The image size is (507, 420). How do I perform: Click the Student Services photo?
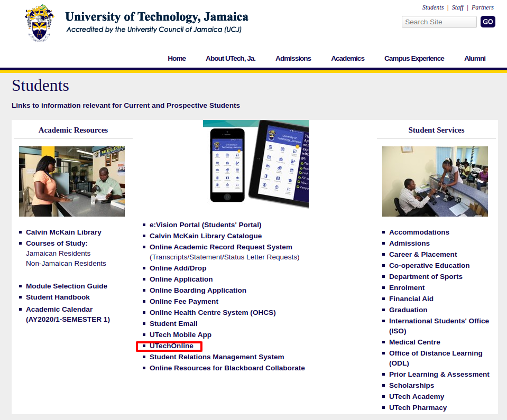coord(435,181)
